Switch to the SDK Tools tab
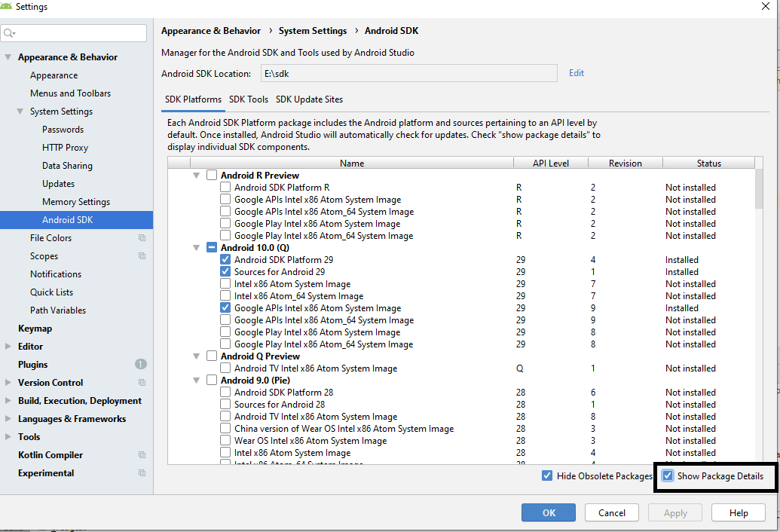 pyautogui.click(x=249, y=99)
